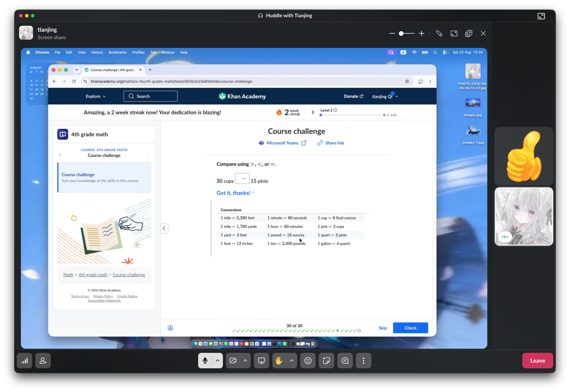Open the Profiles menu
This screenshot has width=570, height=392.
(138, 52)
